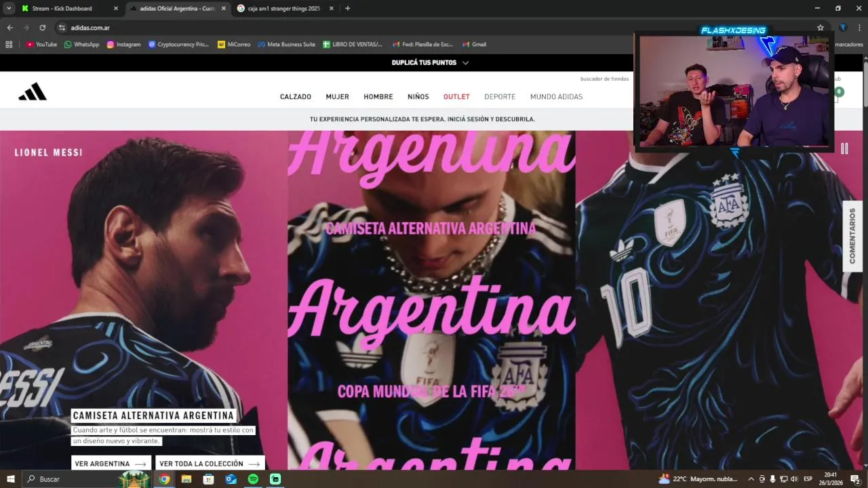
Task: Open the Meta Business Suite bookmark
Action: 286,44
